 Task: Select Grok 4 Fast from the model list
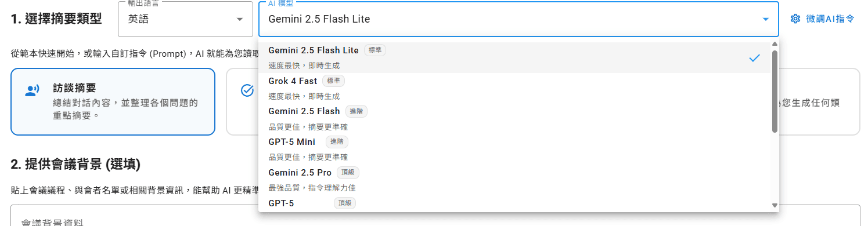pos(514,88)
